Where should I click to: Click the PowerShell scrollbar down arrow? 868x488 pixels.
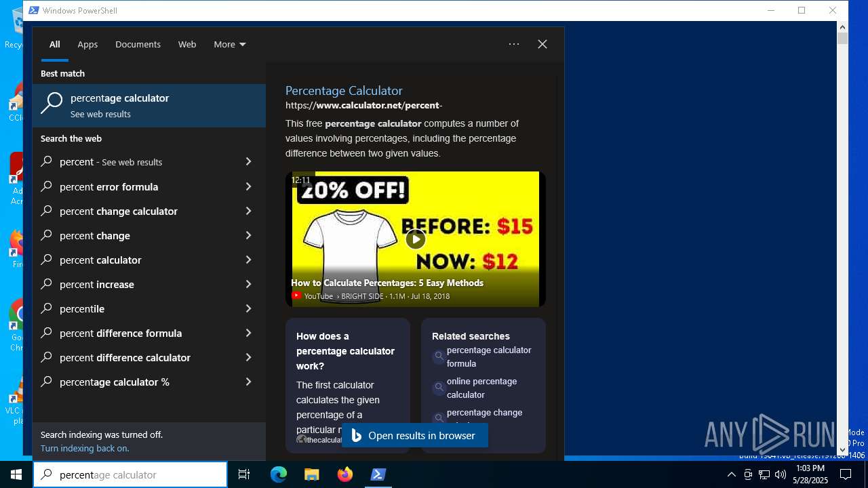843,449
